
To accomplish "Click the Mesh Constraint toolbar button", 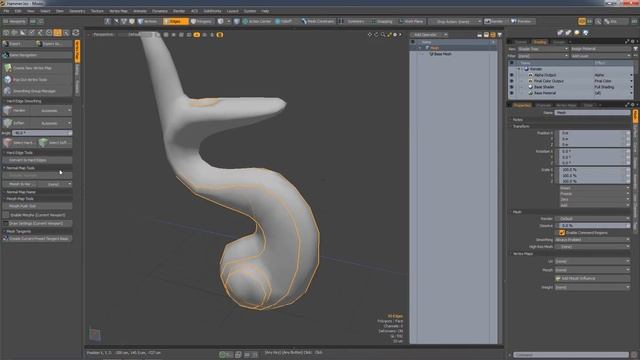I will 318,21.
